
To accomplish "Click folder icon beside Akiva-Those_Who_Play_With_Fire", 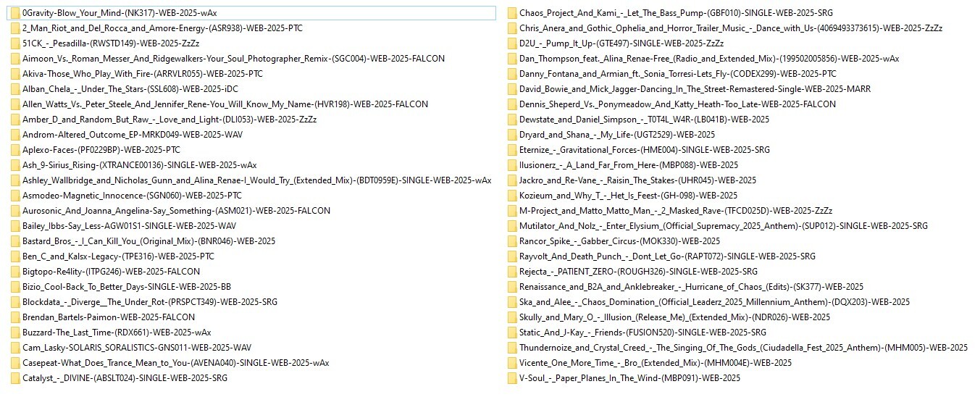I will click(x=15, y=74).
